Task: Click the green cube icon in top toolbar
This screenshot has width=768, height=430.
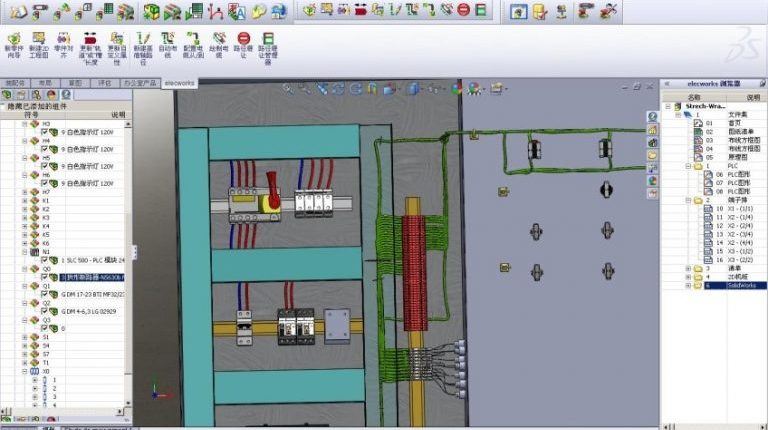Action: [151, 11]
